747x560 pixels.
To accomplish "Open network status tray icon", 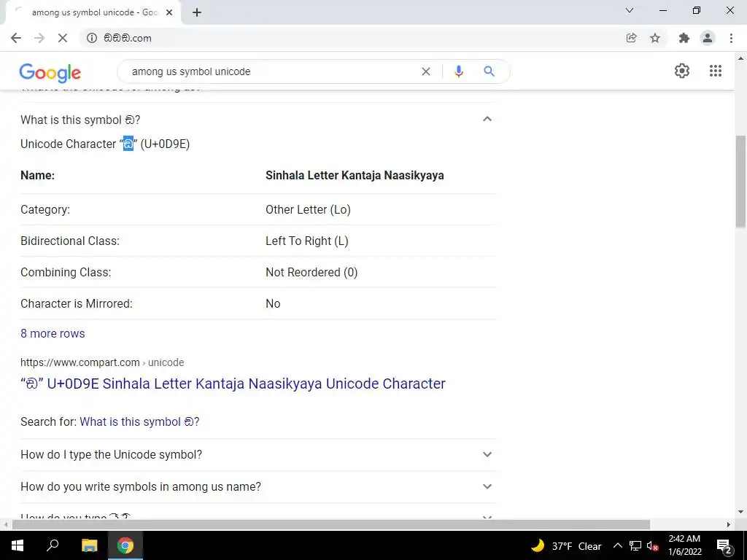I will 635,545.
